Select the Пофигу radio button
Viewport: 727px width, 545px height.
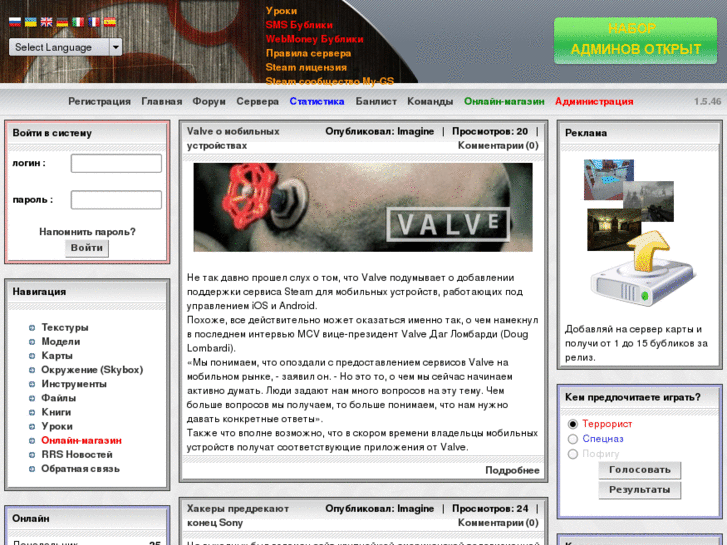tap(573, 454)
